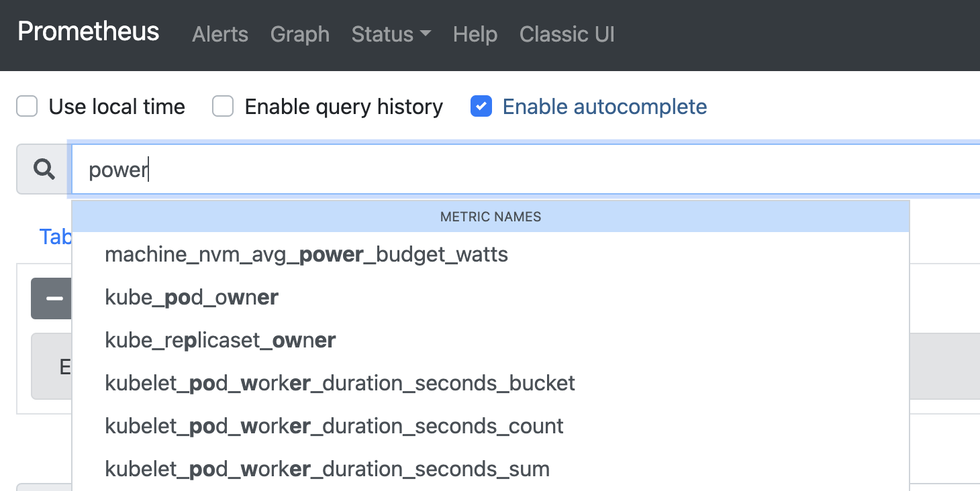The image size is (980, 491).
Task: Enable query history
Action: [222, 106]
